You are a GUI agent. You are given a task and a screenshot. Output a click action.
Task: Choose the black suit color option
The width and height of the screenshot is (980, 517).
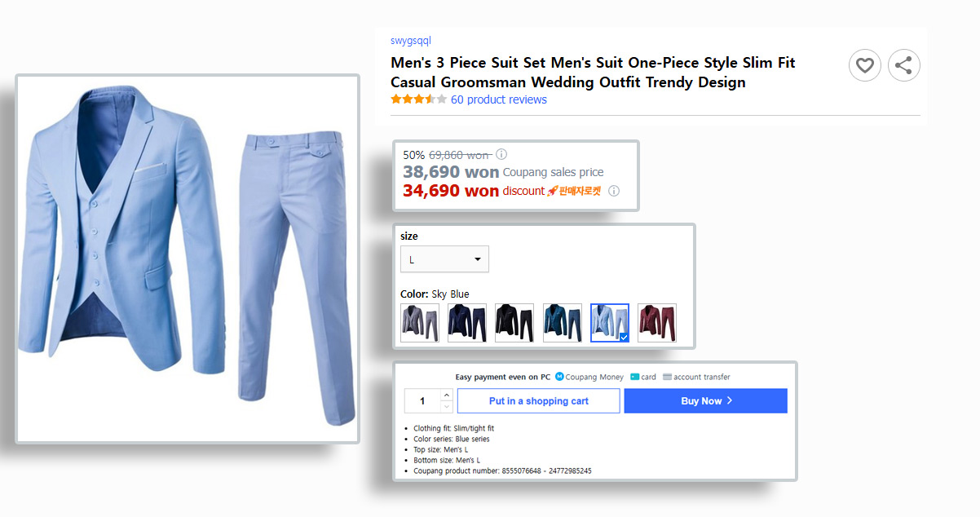point(514,323)
